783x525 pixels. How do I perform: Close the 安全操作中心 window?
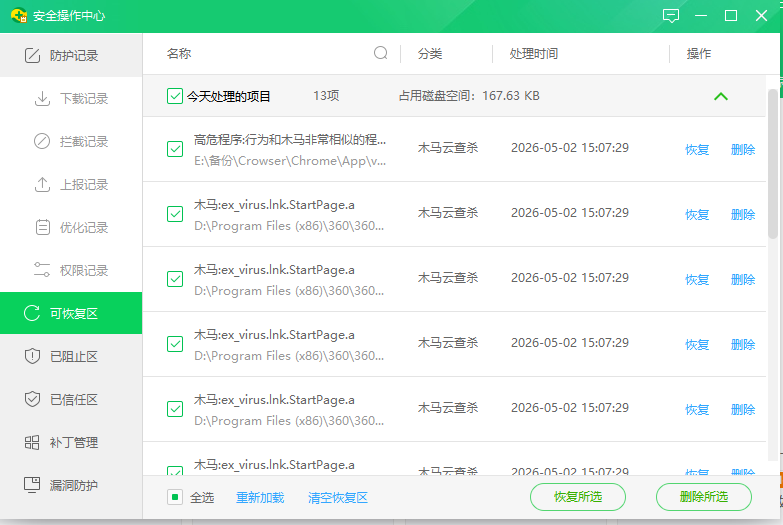pos(761,15)
